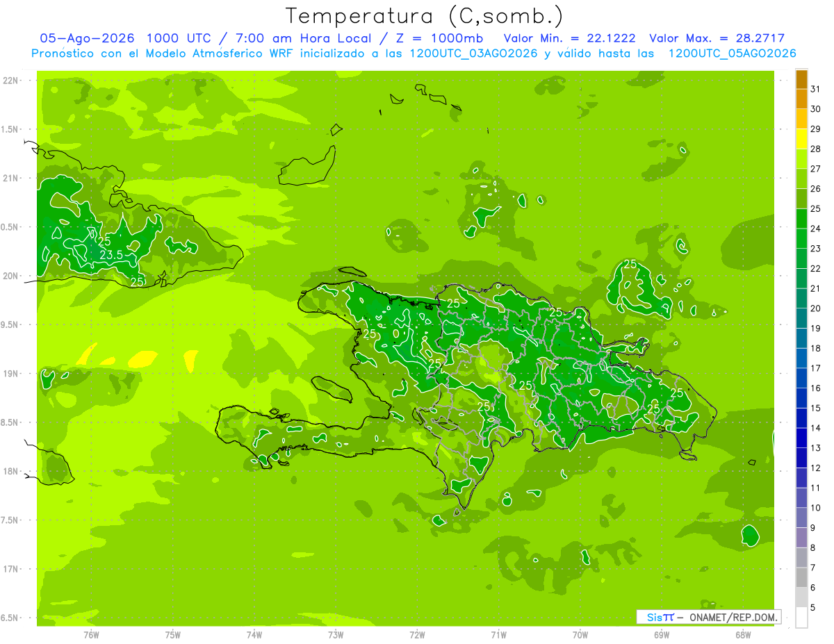The image size is (834, 644).
Task: Click the "20N" latitude axis label
Action: pos(10,276)
